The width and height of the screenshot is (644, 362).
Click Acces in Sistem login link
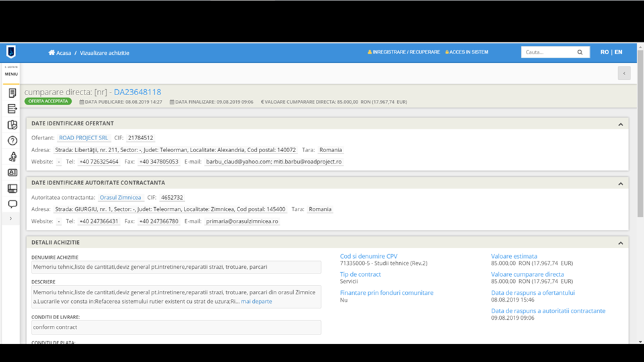pyautogui.click(x=467, y=52)
